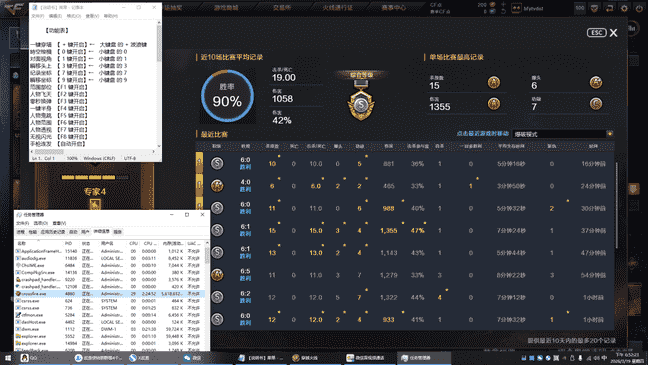The width and height of the screenshot is (648, 365).
Task: Click the Notepad vertical scrollbar down arrow
Action: point(159,146)
